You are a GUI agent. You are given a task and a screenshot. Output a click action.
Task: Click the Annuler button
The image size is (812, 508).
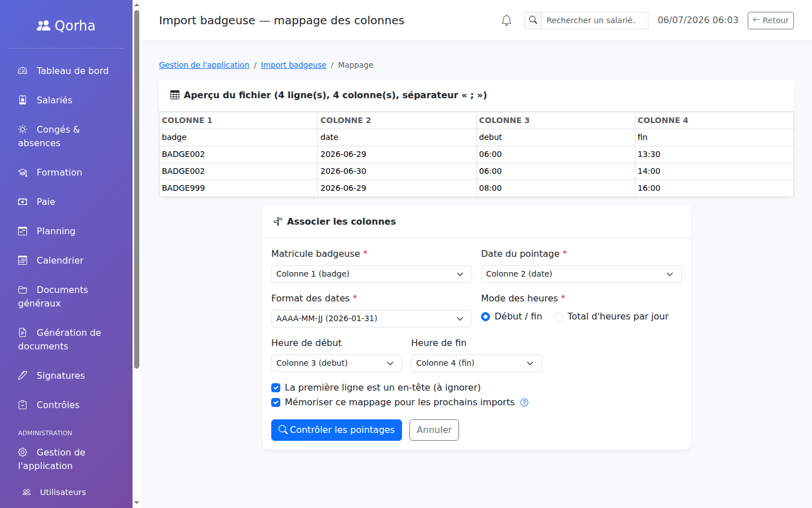434,430
